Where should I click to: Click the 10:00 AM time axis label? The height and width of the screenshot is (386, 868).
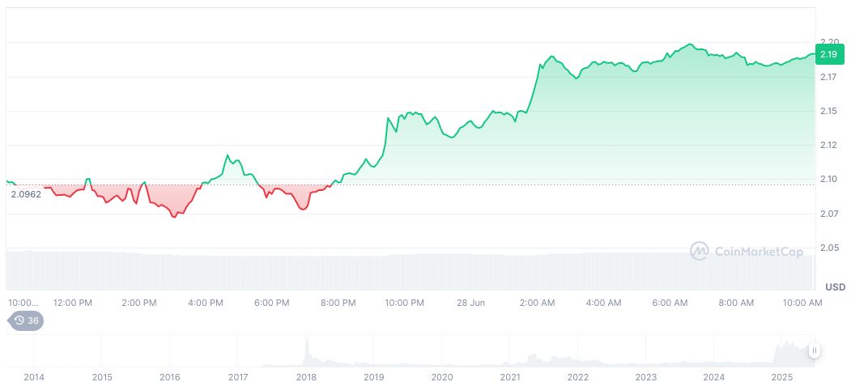pyautogui.click(x=803, y=303)
